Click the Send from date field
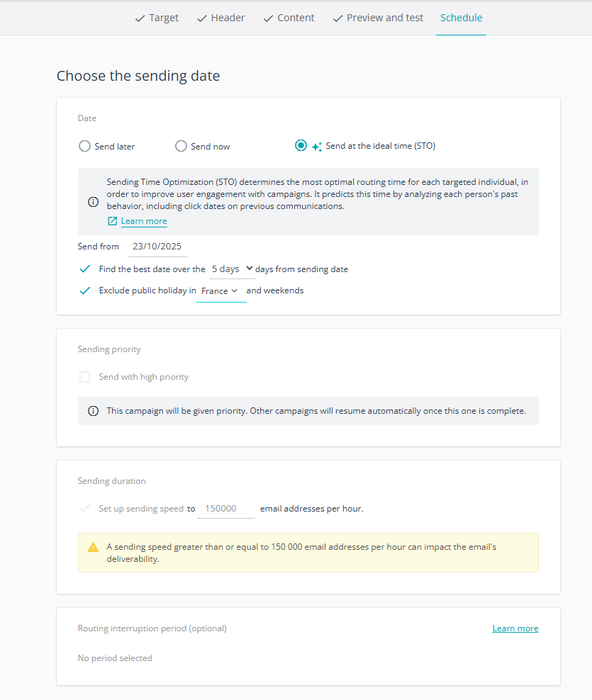This screenshot has width=592, height=700. pyautogui.click(x=157, y=247)
